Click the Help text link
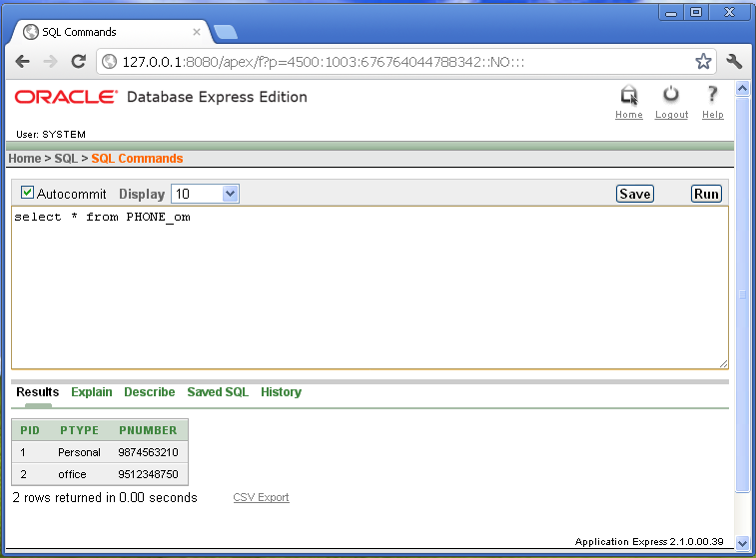The width and height of the screenshot is (756, 558). (x=713, y=115)
